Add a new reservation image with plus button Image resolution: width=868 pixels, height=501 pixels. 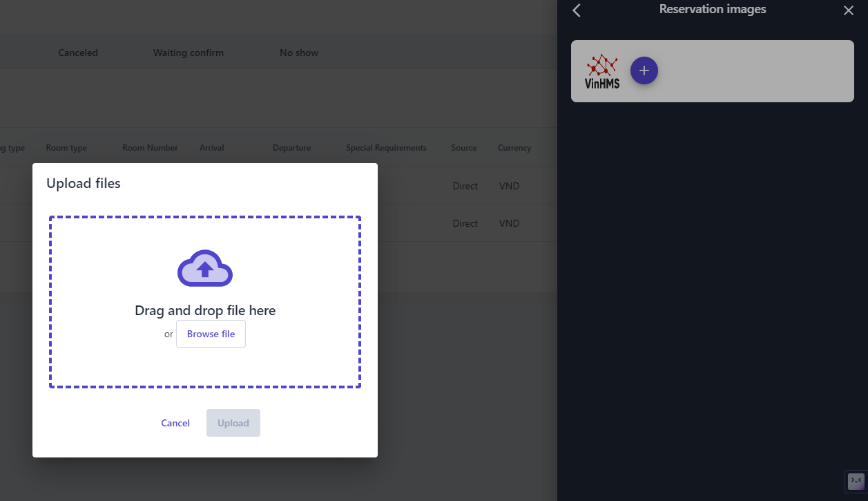click(x=644, y=70)
